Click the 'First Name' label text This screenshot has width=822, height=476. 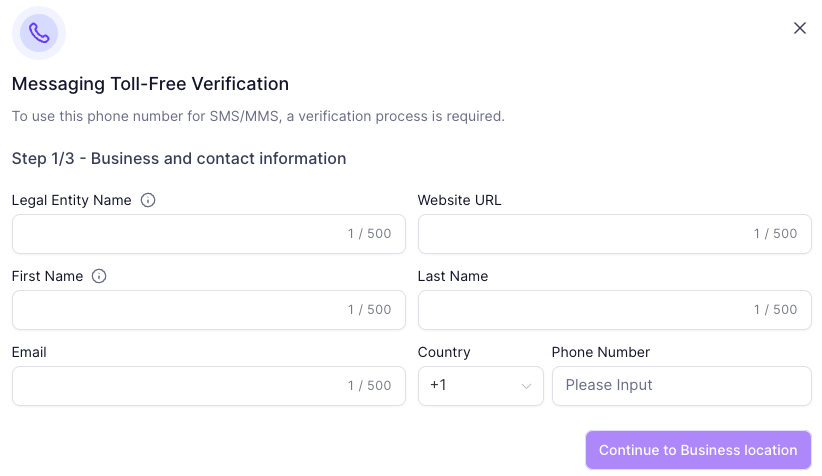click(47, 276)
